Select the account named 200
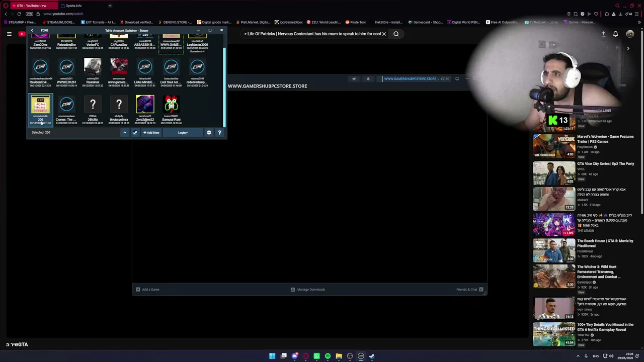 [x=40, y=111]
